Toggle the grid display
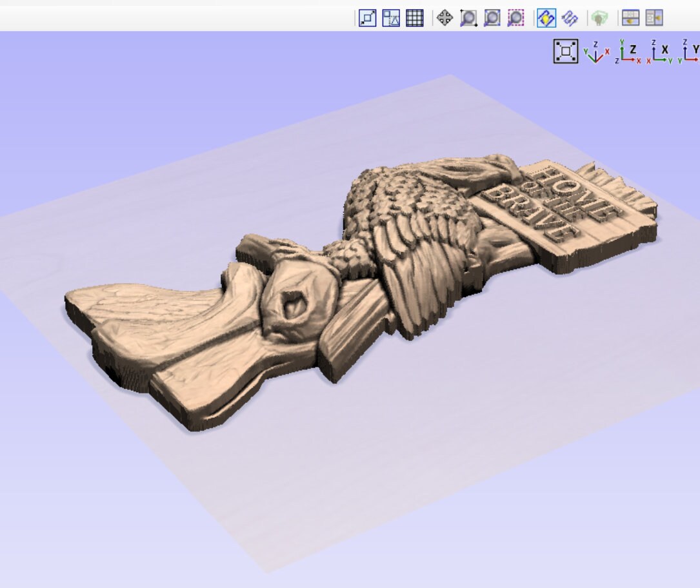 (415, 19)
